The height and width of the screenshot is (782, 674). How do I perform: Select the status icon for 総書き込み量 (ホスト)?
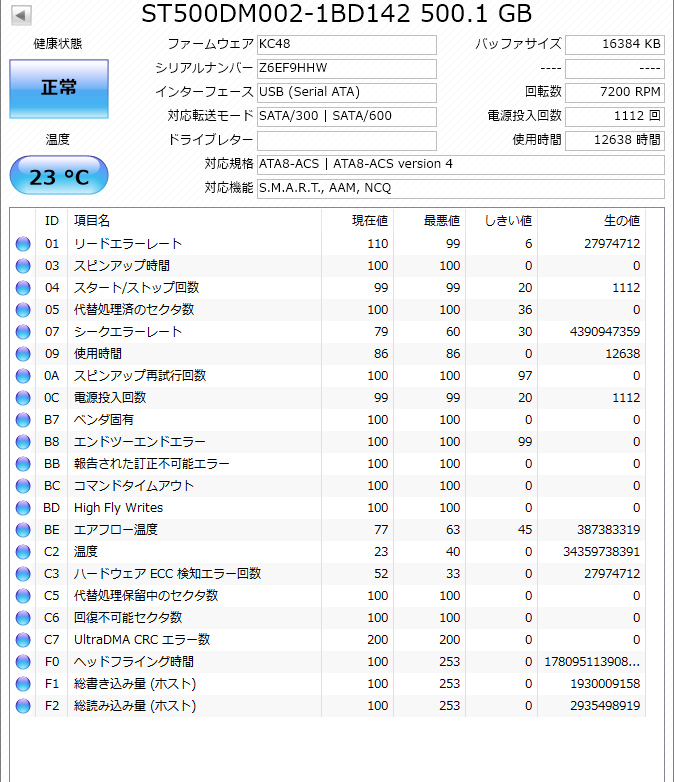(23, 684)
